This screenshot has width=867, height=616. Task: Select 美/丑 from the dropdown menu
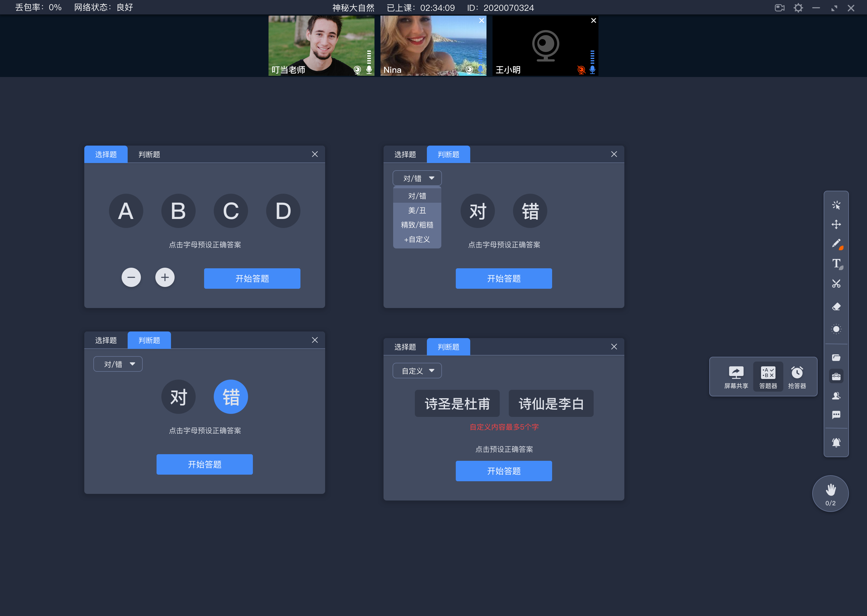pos(415,211)
